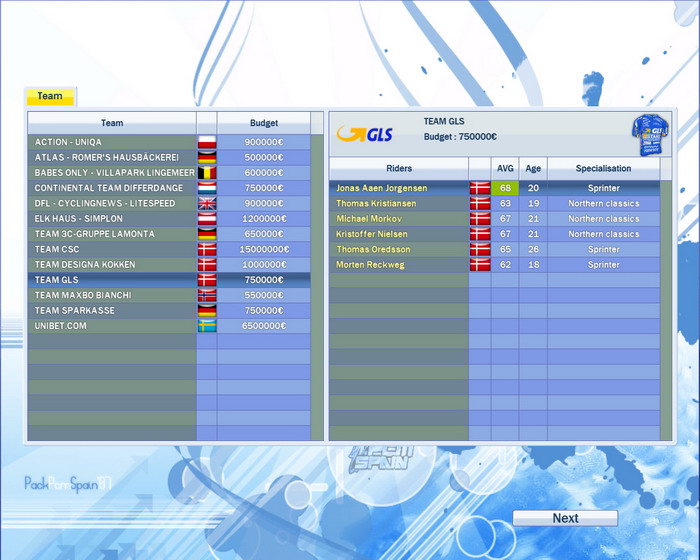Click the UK flag beside DFL - Cyclingnews
The height and width of the screenshot is (560, 700).
point(207,203)
